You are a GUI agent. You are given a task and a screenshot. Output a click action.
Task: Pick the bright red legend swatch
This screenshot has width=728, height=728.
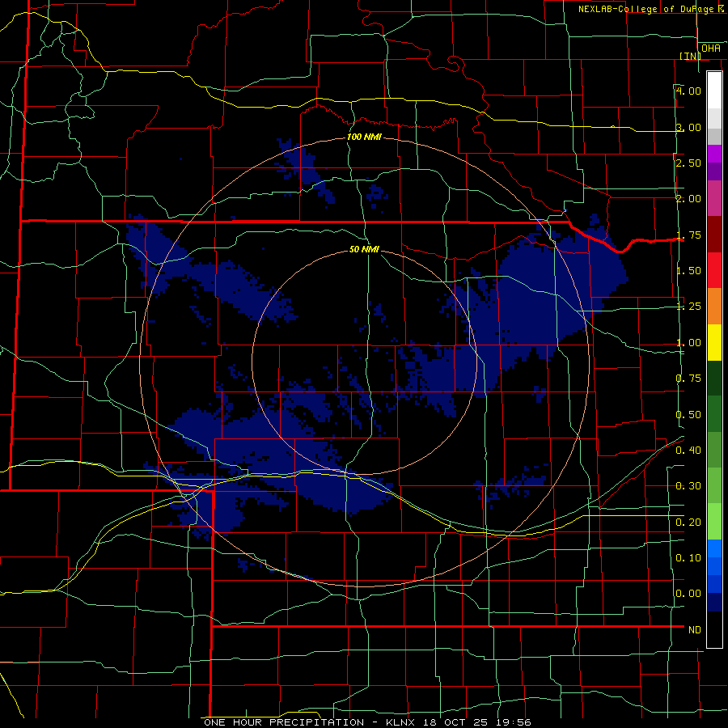(714, 271)
